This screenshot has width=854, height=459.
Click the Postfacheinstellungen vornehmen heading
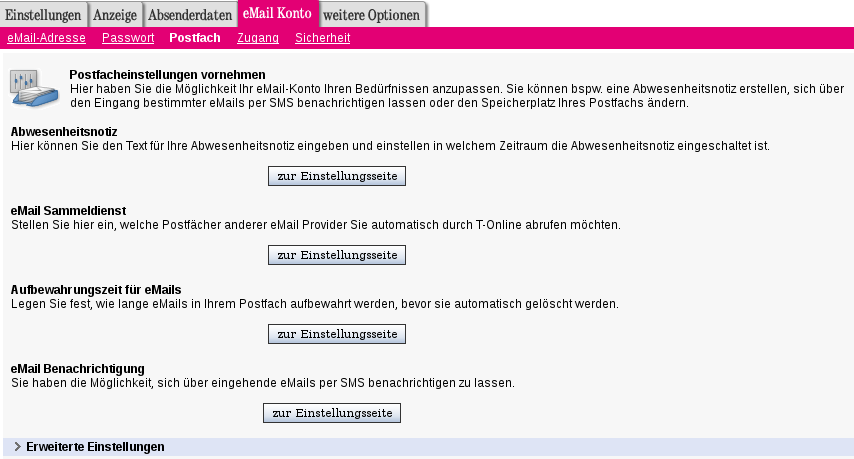167,75
